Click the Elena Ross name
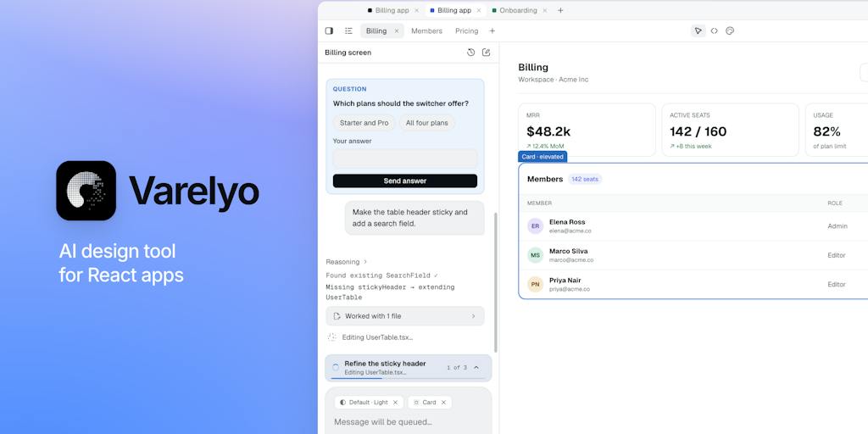Viewport: 868px width, 434px height. 567,222
